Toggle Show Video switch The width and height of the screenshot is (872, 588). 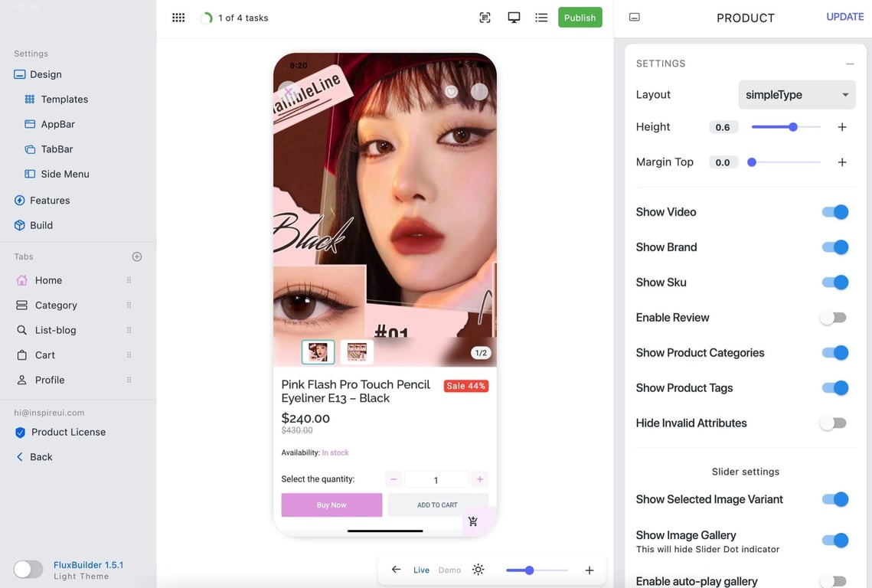point(835,212)
